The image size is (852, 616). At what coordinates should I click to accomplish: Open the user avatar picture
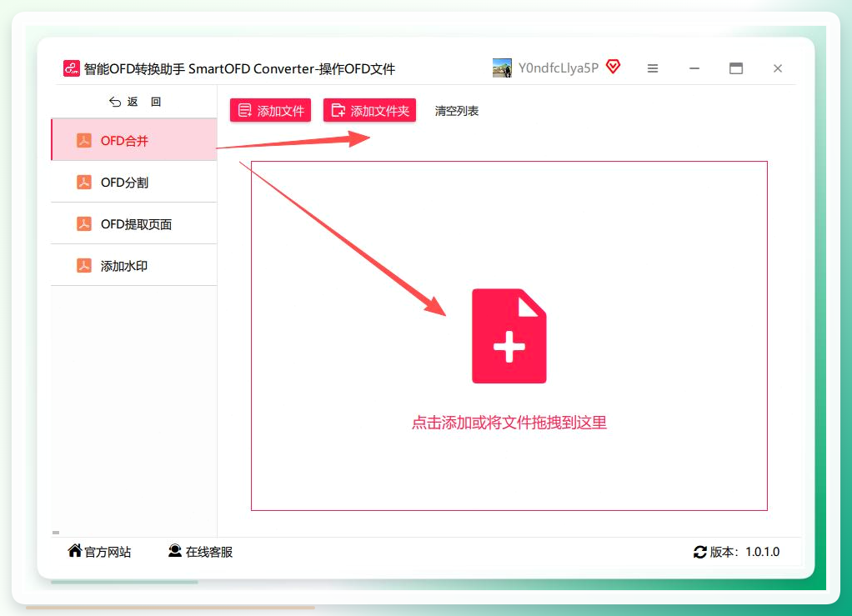tap(502, 68)
